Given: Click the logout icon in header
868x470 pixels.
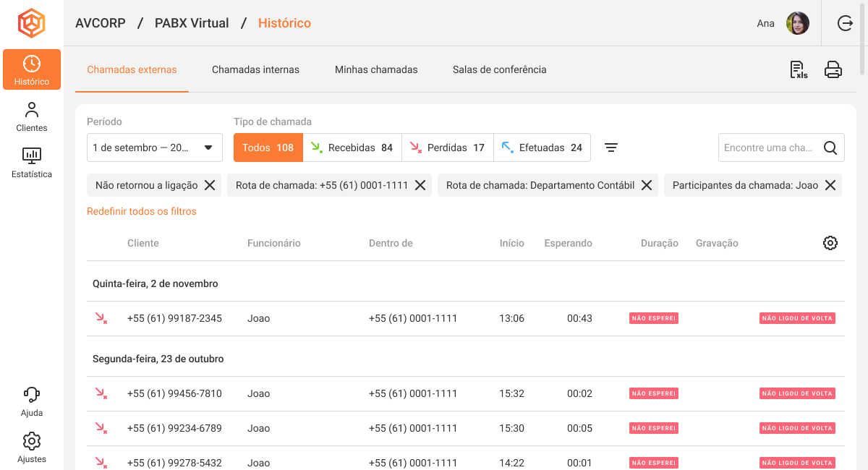Looking at the screenshot, I should 845,23.
